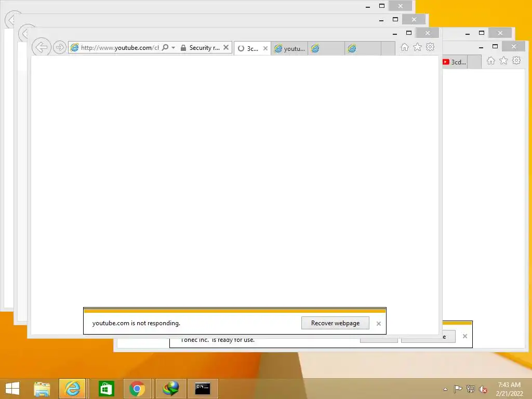The height and width of the screenshot is (399, 532).
Task: Click Home icon in right back window
Action: pyautogui.click(x=490, y=61)
